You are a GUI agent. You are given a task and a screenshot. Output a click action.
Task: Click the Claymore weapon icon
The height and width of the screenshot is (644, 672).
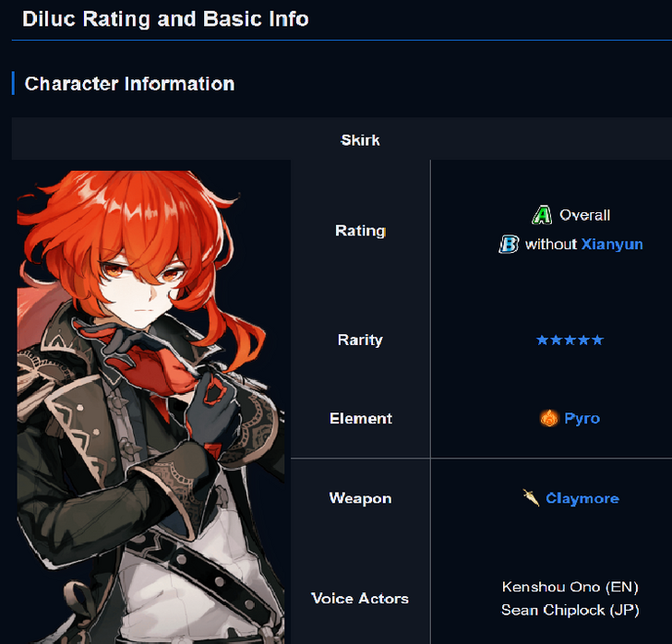(531, 498)
